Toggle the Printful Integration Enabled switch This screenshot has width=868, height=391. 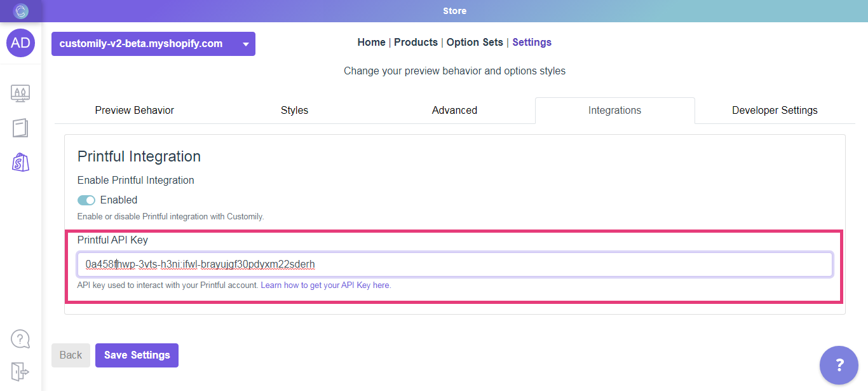[x=86, y=200]
